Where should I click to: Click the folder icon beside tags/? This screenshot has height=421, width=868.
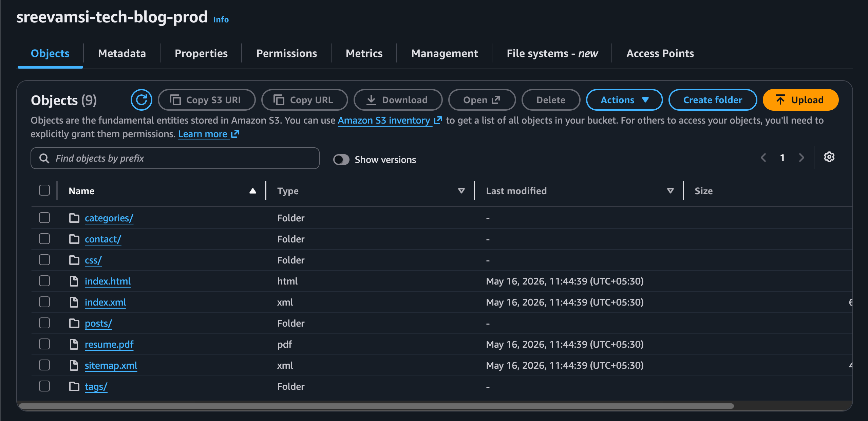click(x=74, y=386)
